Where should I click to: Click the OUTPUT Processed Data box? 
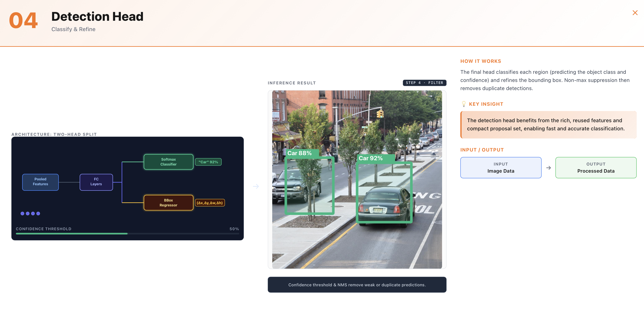[596, 168]
